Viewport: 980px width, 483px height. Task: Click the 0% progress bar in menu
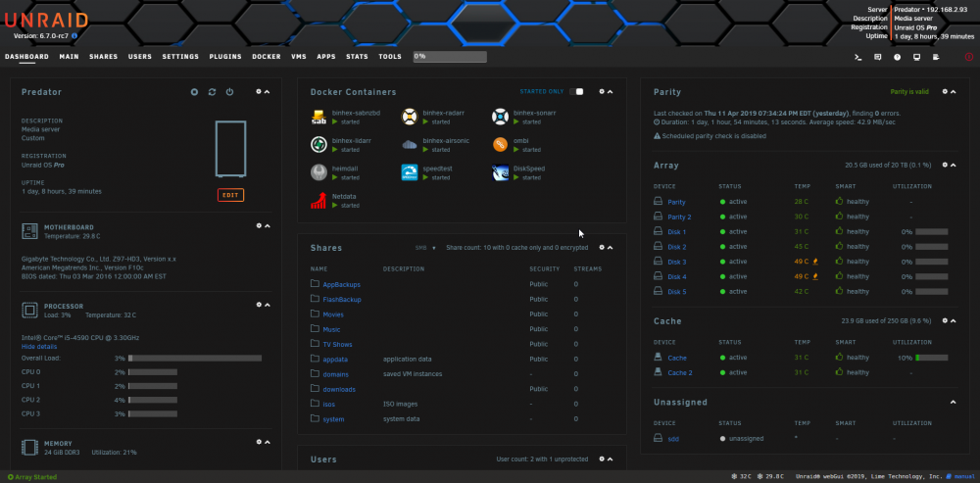pyautogui.click(x=450, y=57)
